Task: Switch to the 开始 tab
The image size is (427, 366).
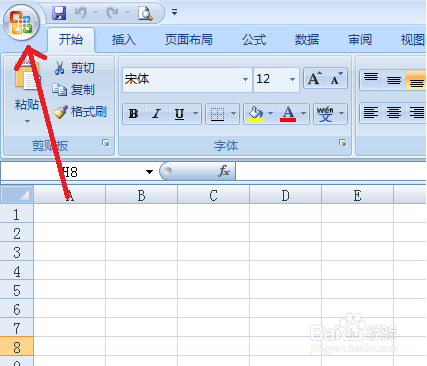Action: 71,40
